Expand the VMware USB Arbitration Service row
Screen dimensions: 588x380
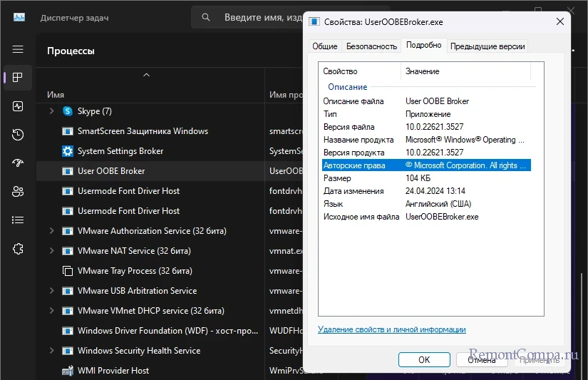[52, 291]
